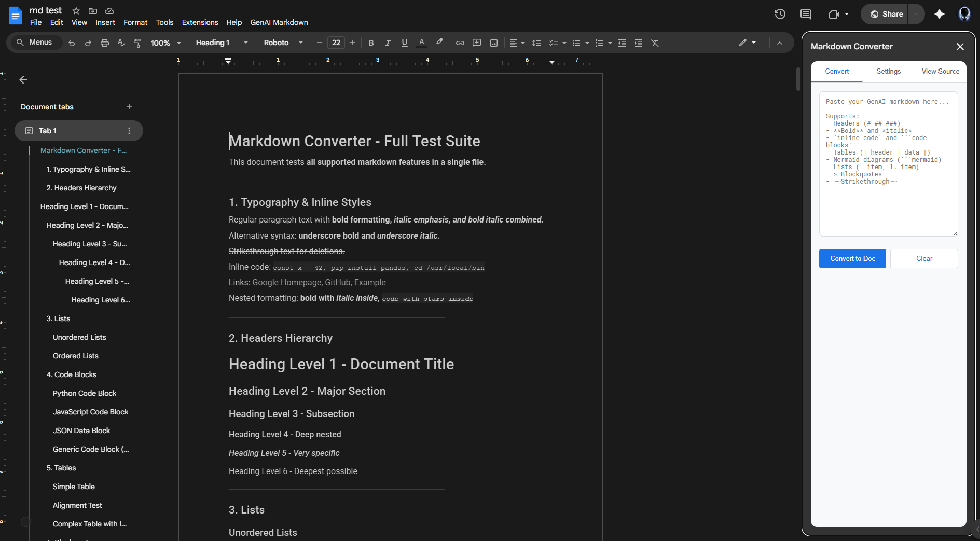
Task: Open the Gemini sparkle icon
Action: (939, 14)
